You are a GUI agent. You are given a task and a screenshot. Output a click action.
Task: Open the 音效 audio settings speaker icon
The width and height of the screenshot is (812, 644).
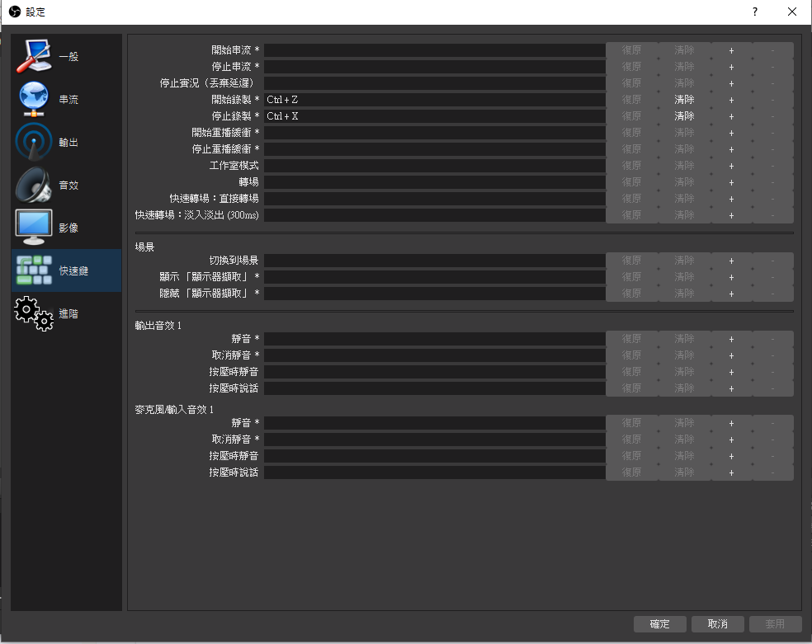[x=34, y=185]
